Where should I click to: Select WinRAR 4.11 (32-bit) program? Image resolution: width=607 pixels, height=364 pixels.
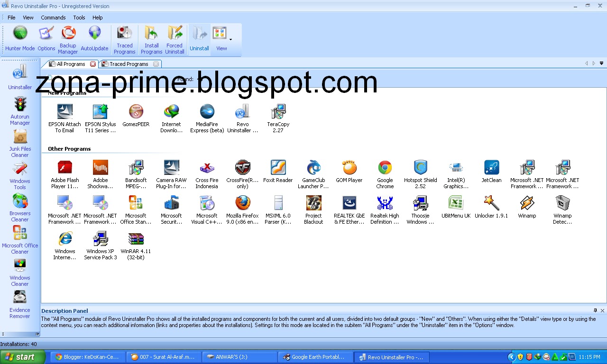136,246
